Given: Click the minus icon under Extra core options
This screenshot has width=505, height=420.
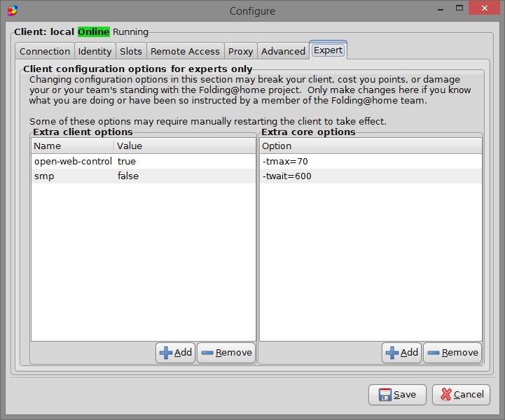Looking at the screenshot, I should click(x=433, y=353).
